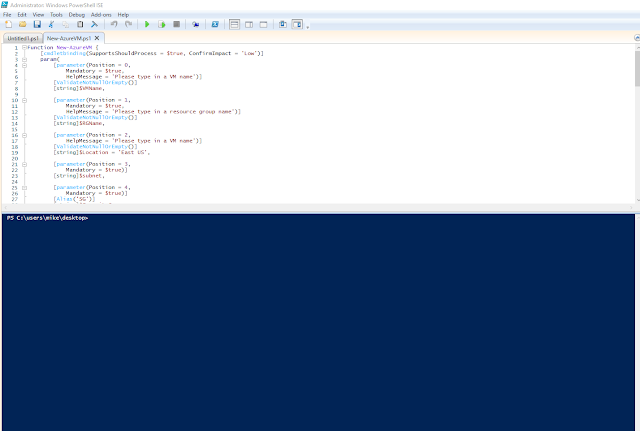Collapse the param block at line 3
The width and height of the screenshot is (640, 431).
[x=24, y=59]
